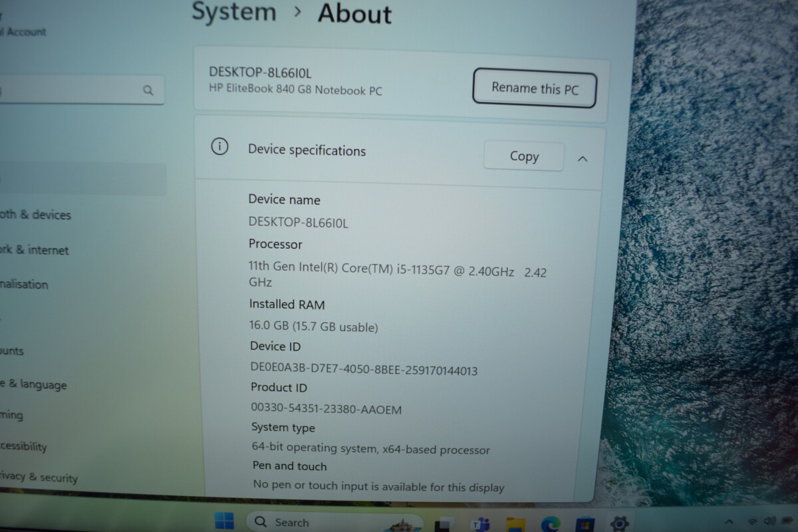798x532 pixels.
Task: Click the settings search magnifier icon
Action: tap(148, 90)
